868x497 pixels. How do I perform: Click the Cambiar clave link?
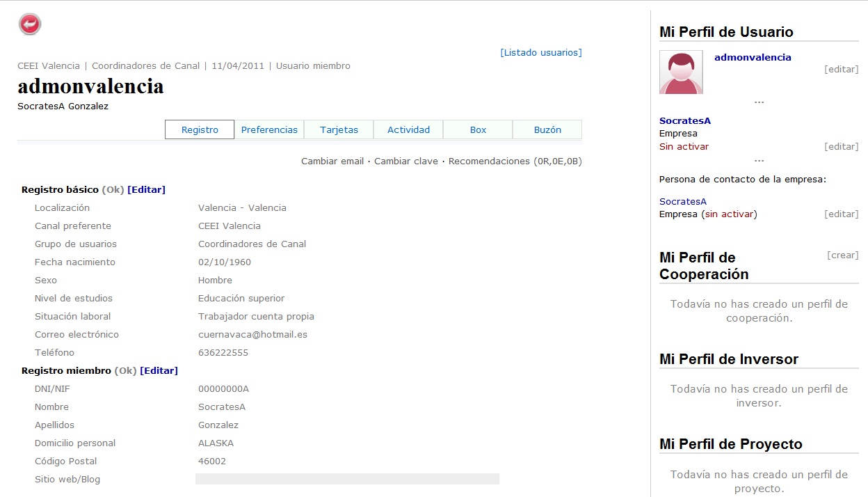pyautogui.click(x=405, y=161)
